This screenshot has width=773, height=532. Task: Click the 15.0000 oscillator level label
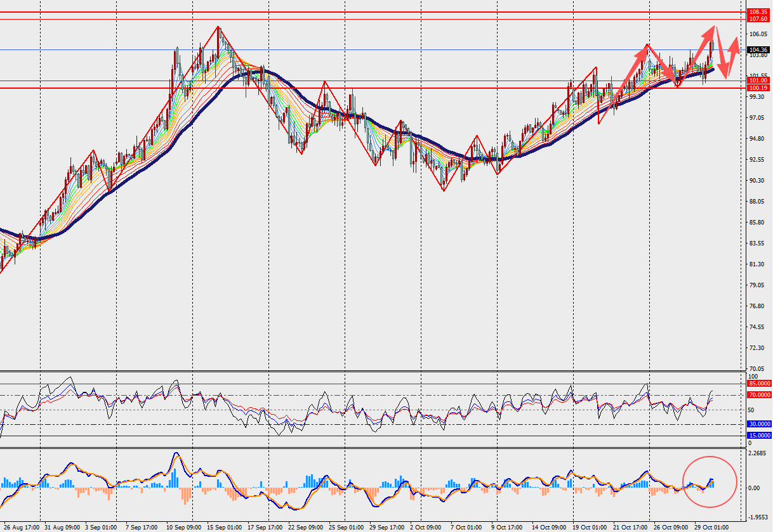click(x=760, y=436)
